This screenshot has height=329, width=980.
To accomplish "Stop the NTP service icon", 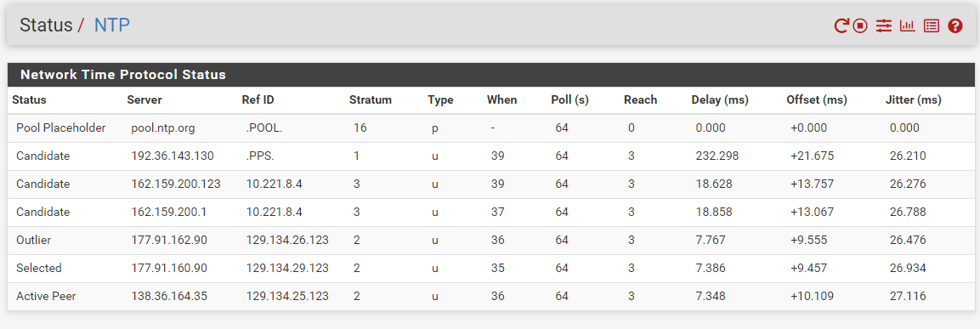I will [x=861, y=26].
